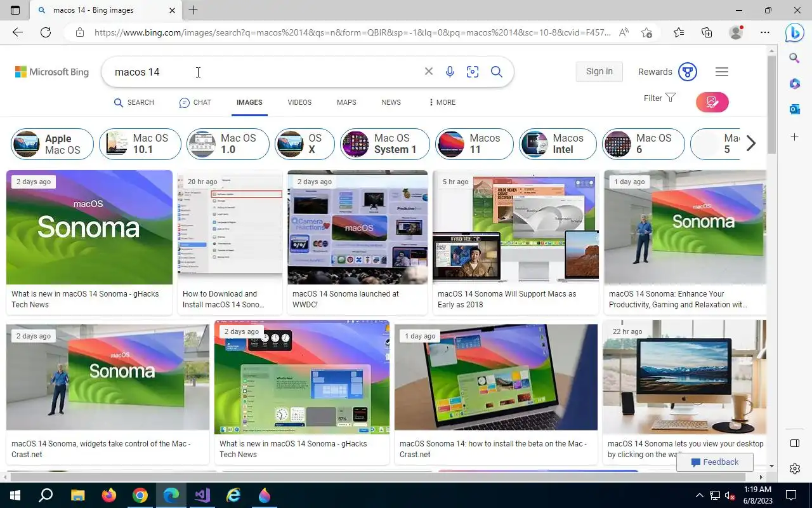The height and width of the screenshot is (508, 812).
Task: Show more related search chips arrow
Action: coord(751,144)
